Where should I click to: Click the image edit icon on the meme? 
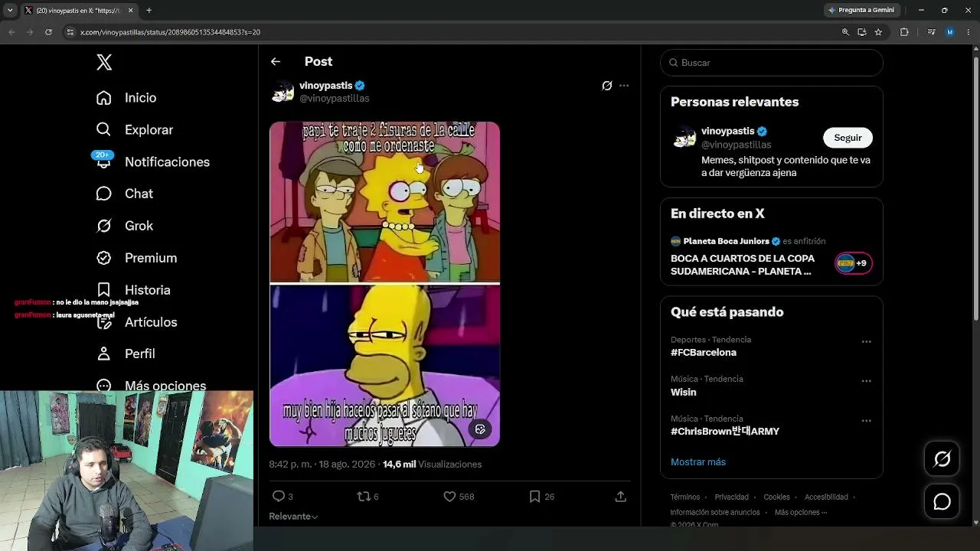click(x=480, y=429)
